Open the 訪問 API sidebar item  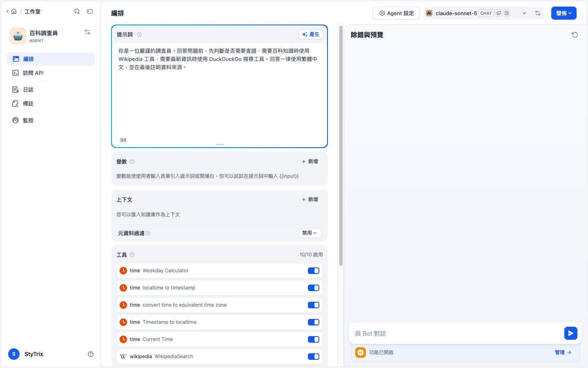pyautogui.click(x=51, y=73)
